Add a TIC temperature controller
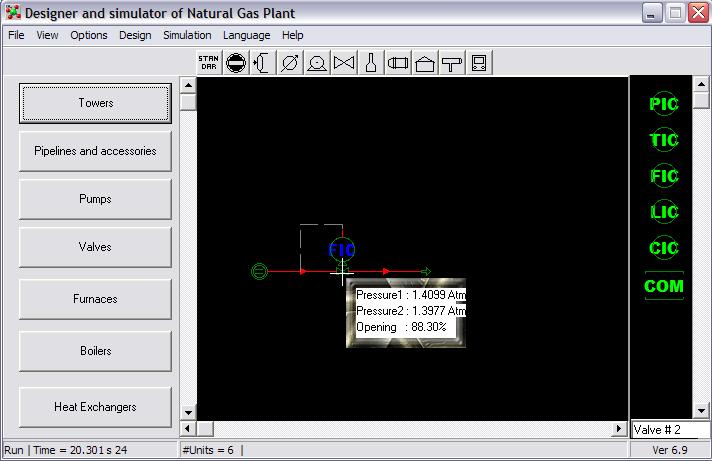This screenshot has width=712, height=461. (664, 139)
